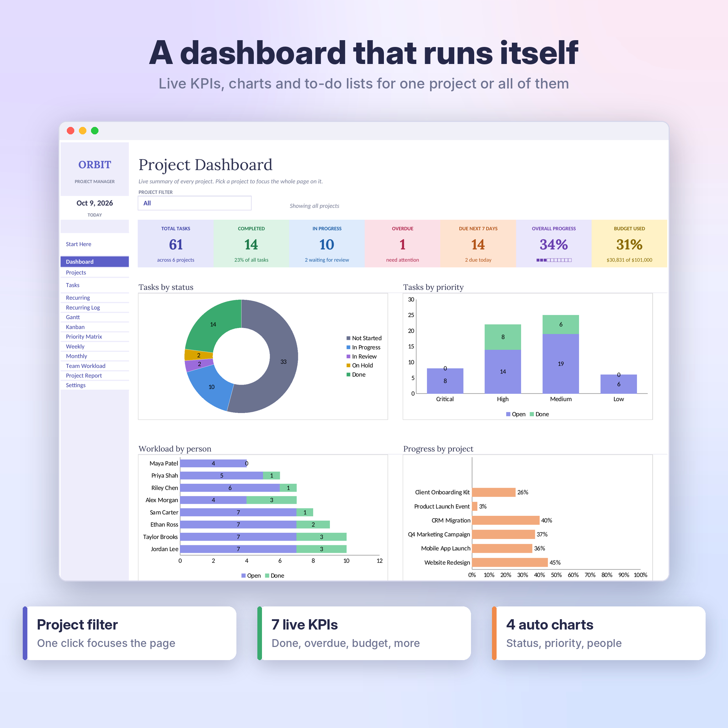Click the Product Launch Event progress bar

point(475,507)
